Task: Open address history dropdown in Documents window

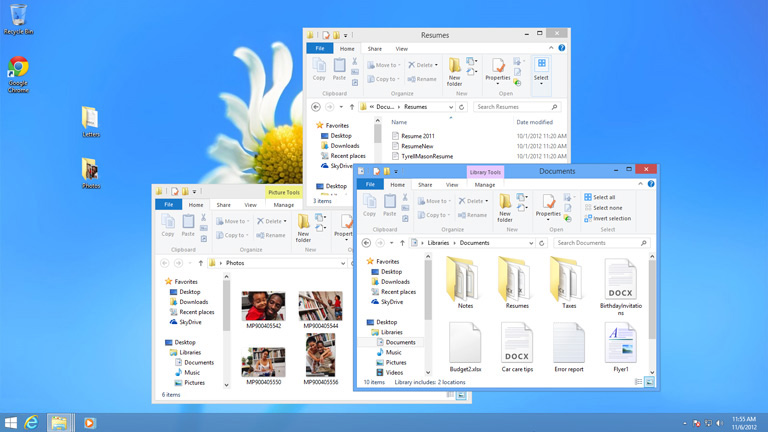Action: pyautogui.click(x=531, y=243)
